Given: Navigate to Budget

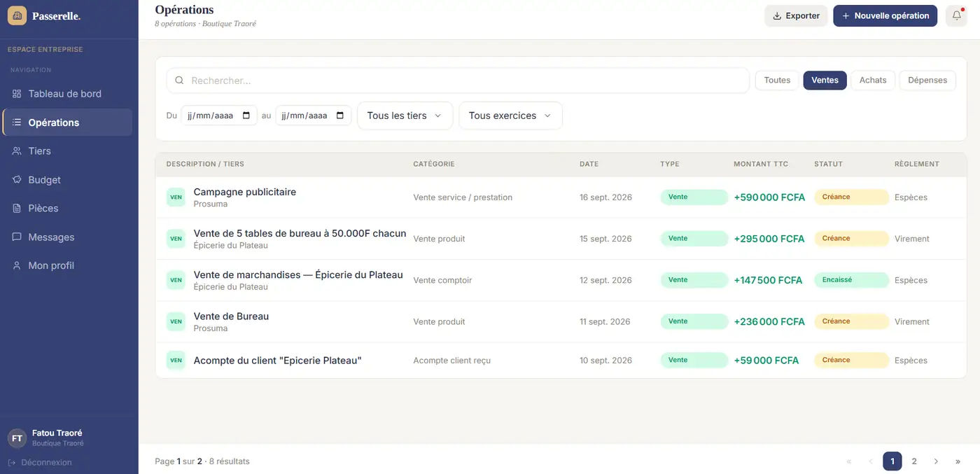Looking at the screenshot, I should point(67,180).
